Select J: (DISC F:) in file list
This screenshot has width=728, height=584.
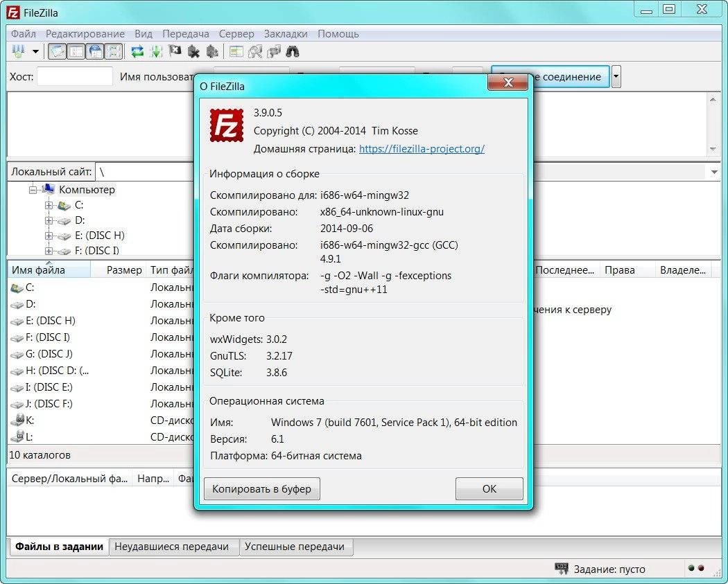tap(49, 404)
